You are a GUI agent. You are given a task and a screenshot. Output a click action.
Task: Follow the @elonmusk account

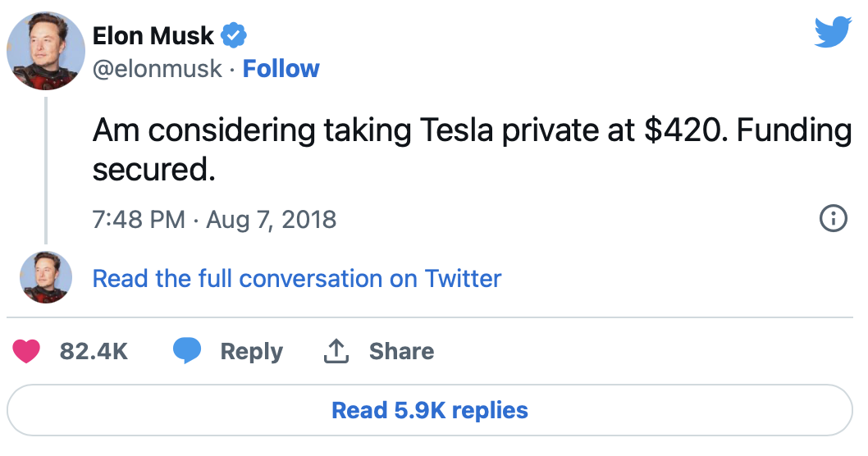coord(281,69)
